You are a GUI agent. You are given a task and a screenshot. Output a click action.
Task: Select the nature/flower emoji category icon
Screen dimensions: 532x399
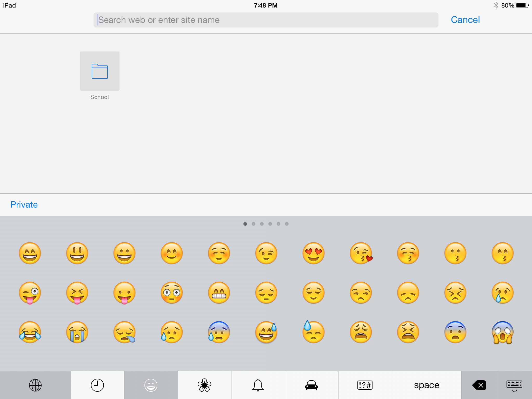coord(204,384)
